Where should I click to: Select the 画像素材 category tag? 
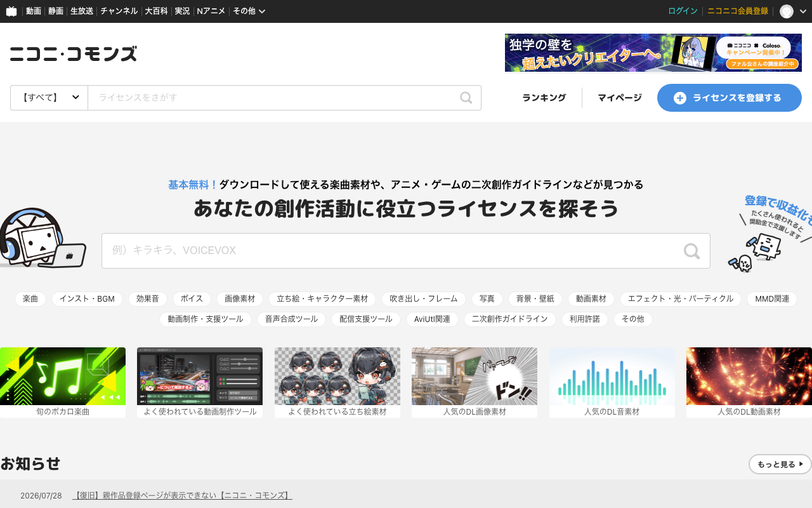click(240, 299)
